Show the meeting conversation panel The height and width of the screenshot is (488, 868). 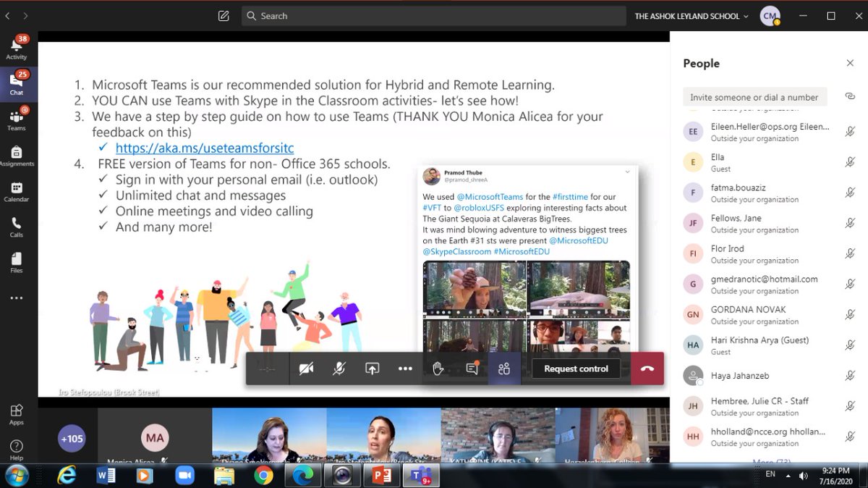(472, 369)
